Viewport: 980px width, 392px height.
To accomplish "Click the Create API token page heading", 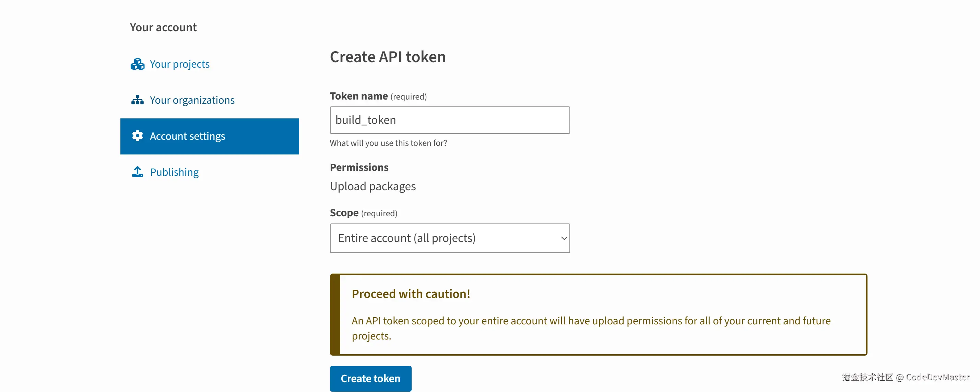I will 388,57.
